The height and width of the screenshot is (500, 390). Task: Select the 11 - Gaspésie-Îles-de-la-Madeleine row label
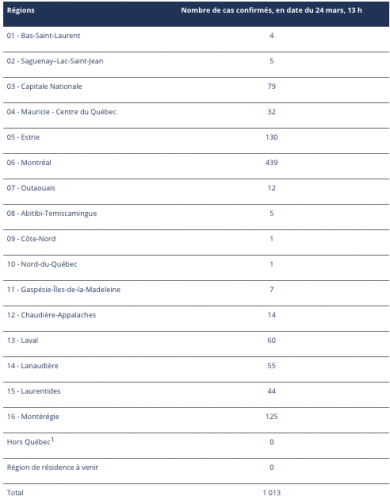click(x=64, y=289)
